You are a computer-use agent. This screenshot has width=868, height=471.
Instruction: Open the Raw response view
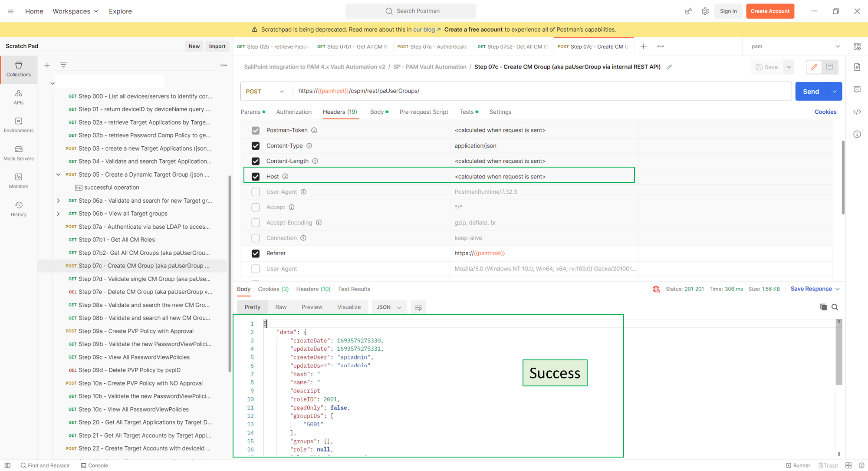pyautogui.click(x=280, y=307)
